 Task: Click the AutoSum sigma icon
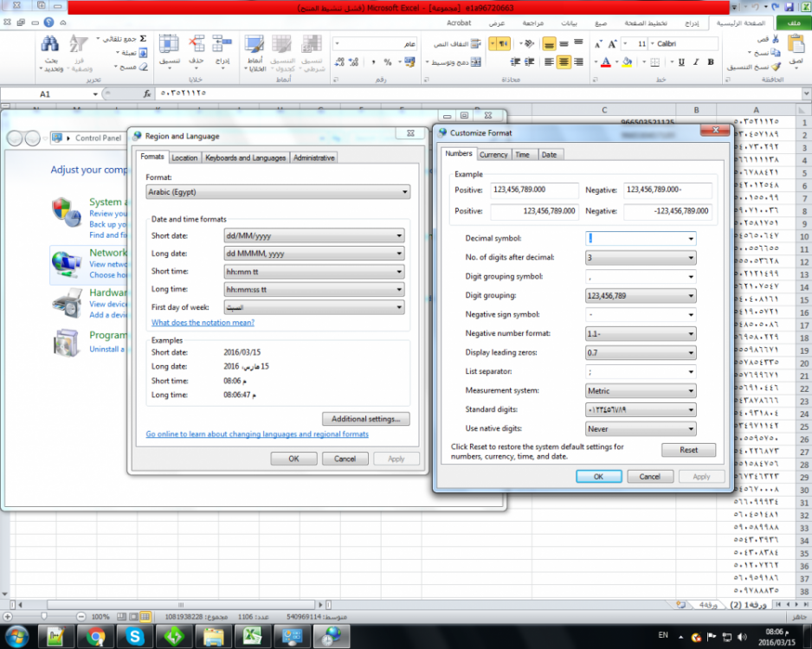[x=143, y=39]
